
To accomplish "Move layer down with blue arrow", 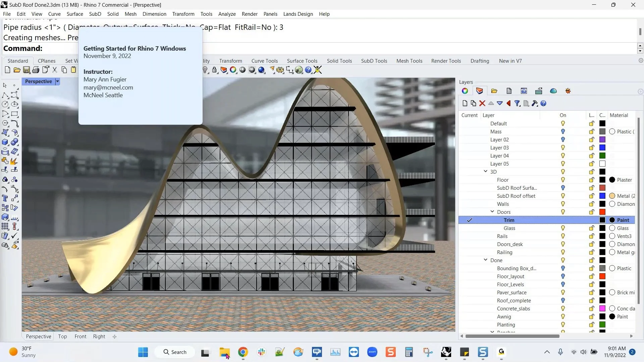I will click(500, 103).
